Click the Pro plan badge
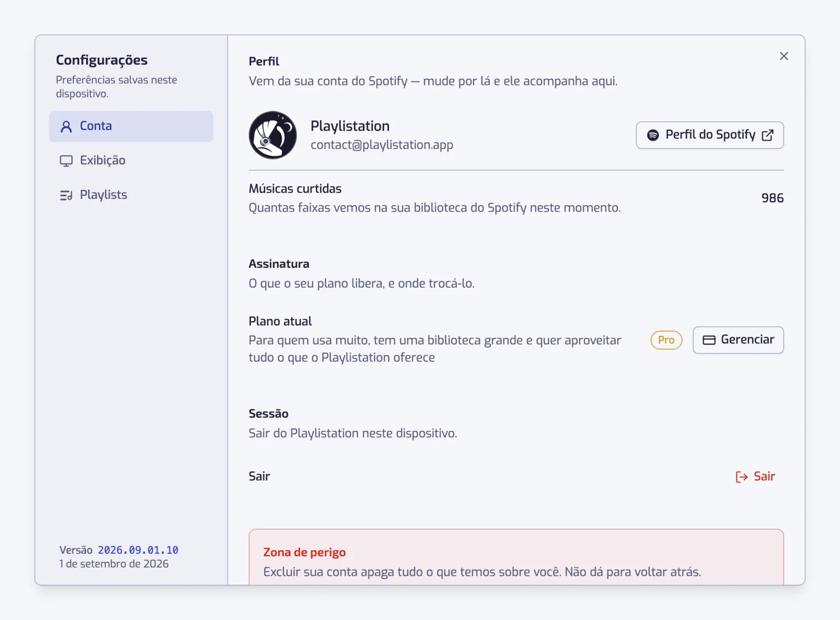 tap(666, 340)
